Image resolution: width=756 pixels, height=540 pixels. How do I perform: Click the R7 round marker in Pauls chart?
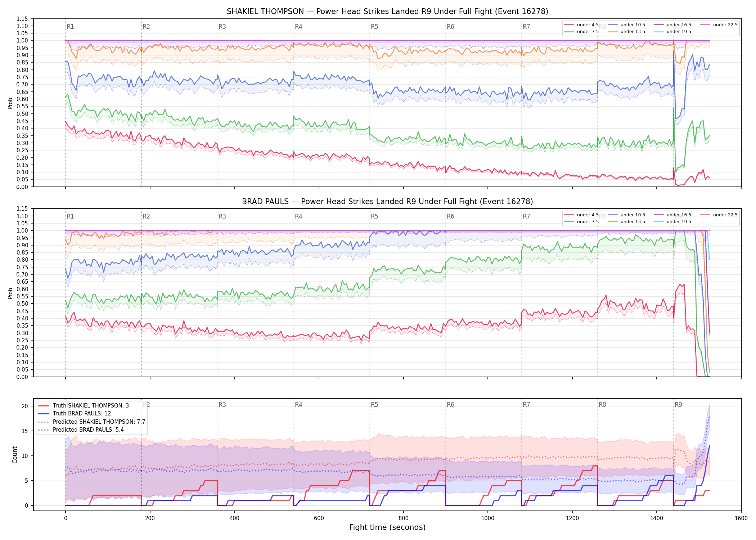pyautogui.click(x=526, y=216)
